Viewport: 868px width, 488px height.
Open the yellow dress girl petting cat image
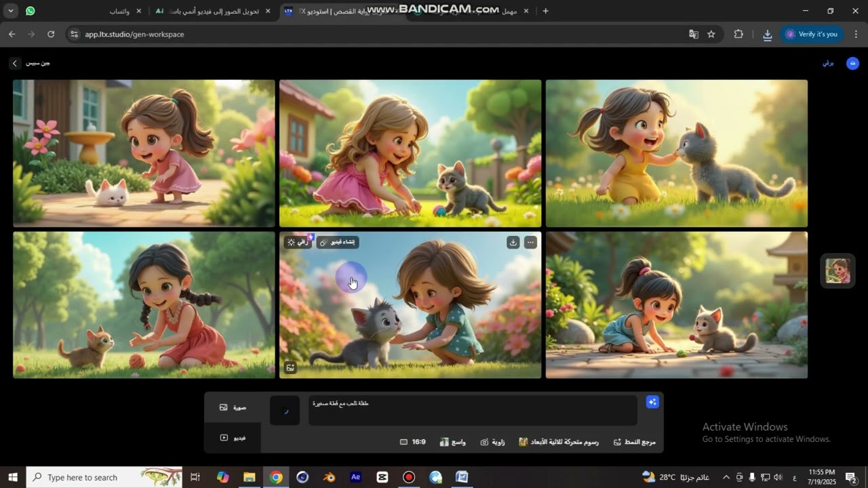677,153
